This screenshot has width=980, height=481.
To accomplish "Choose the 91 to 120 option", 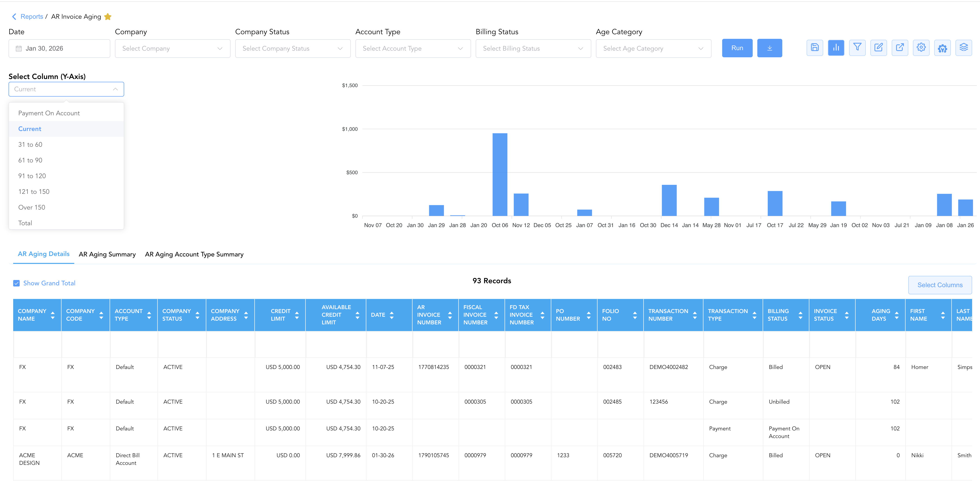I will (66, 176).
